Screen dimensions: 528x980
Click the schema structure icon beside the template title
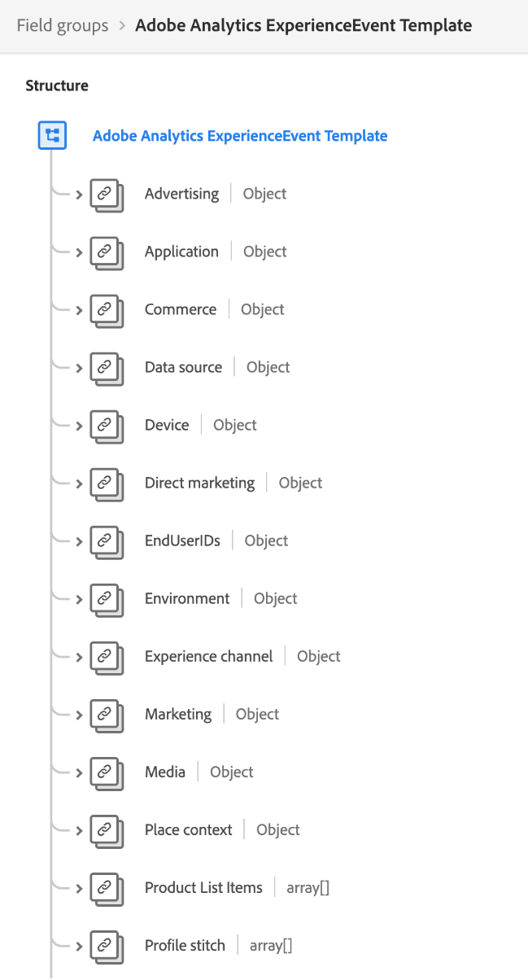51,135
